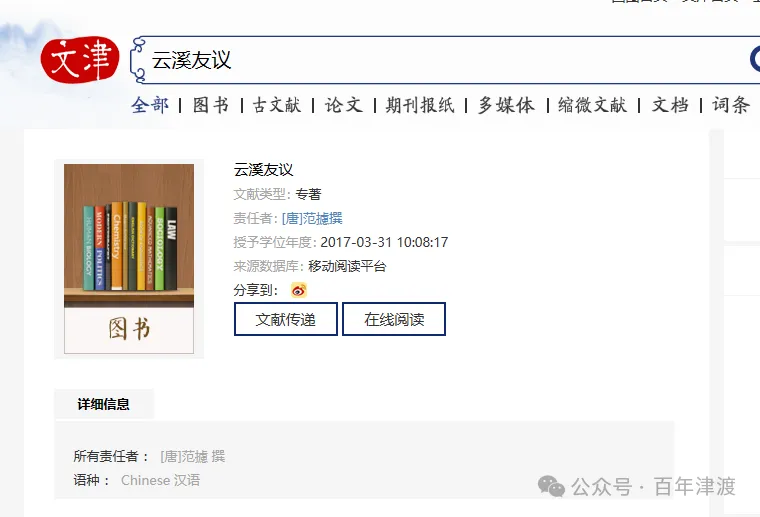Select the 详细信息 tab
This screenshot has width=760, height=517.
(104, 404)
